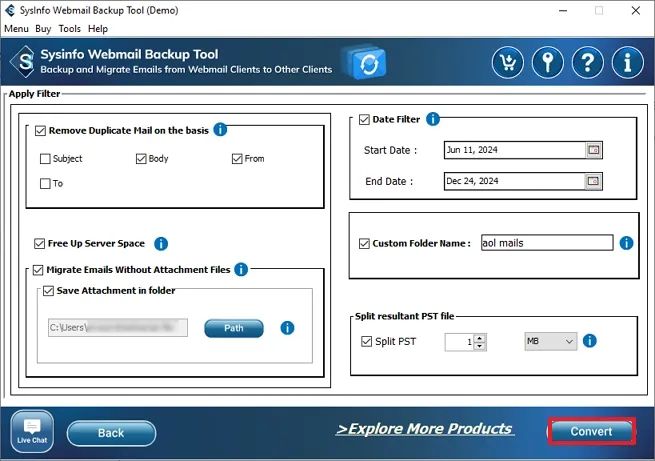Open Live Chat support

point(32,431)
